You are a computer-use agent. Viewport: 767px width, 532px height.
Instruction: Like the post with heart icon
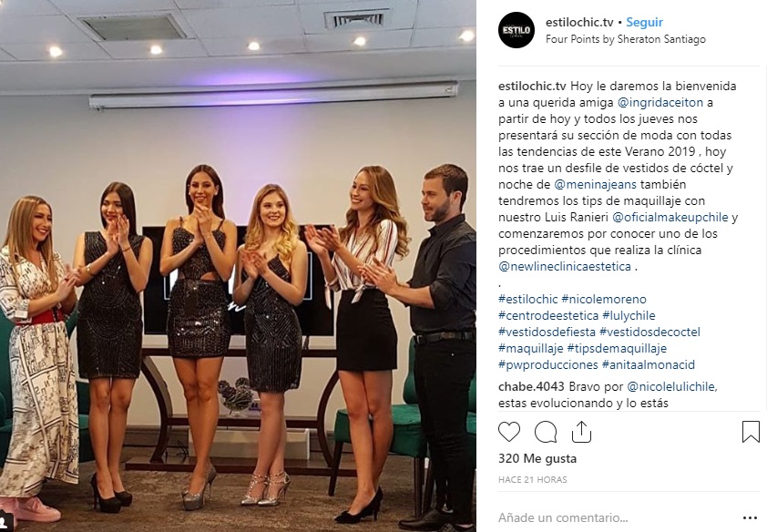[x=508, y=432]
